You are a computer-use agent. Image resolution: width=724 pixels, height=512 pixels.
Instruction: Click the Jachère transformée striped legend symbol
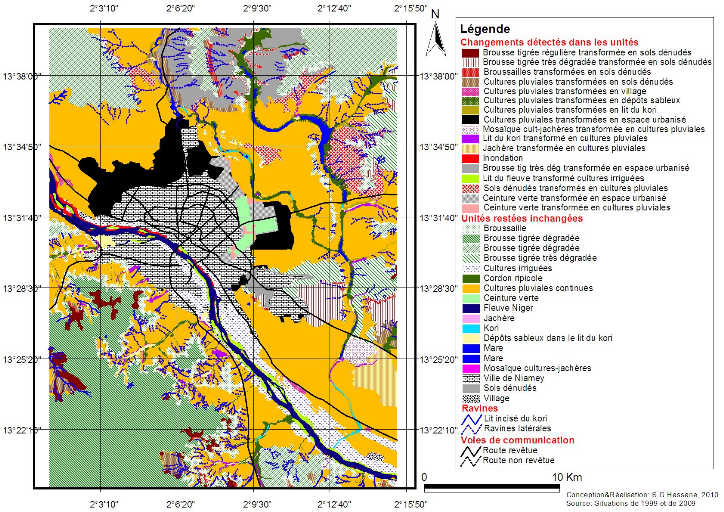[x=471, y=148]
